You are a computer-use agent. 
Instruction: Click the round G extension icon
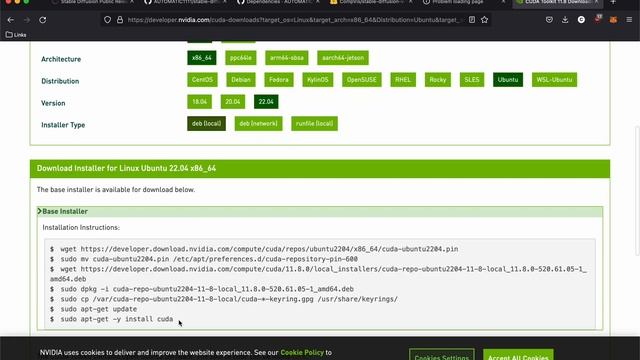pos(581,20)
